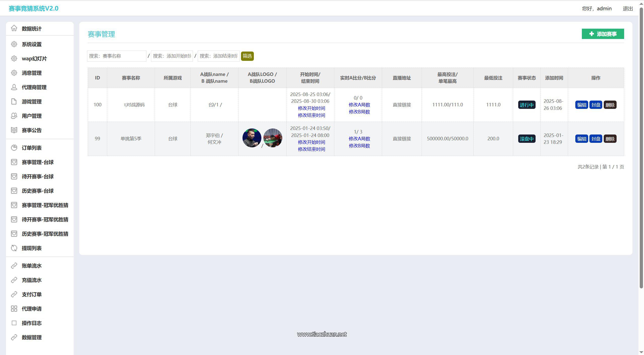
Task: Click the 郑宇伯 team logo thumbnail
Action: pos(252,138)
